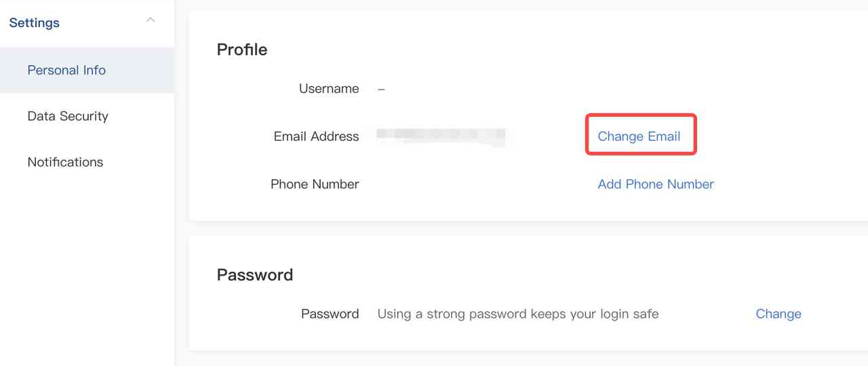
Task: Click the blurred email address value
Action: 441,136
